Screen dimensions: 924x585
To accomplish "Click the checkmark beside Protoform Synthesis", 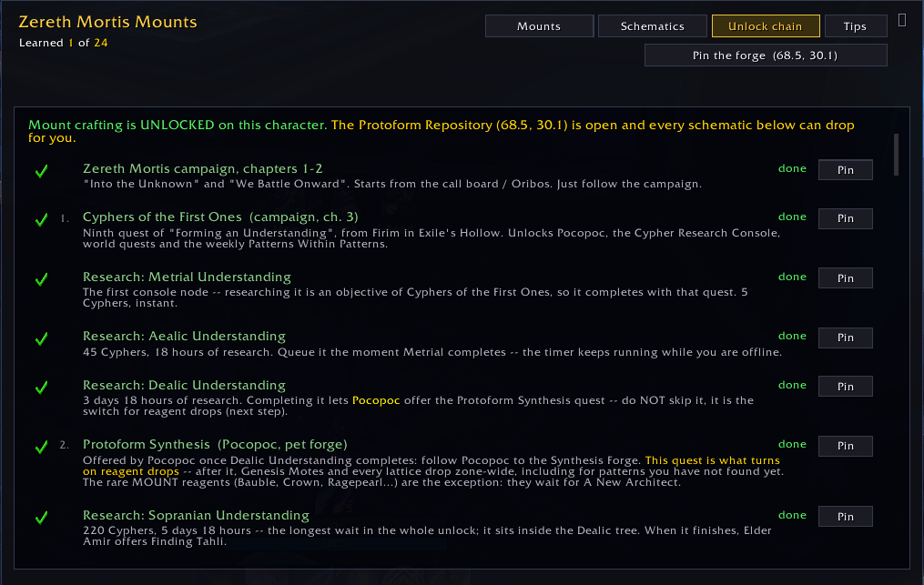I will tap(41, 448).
